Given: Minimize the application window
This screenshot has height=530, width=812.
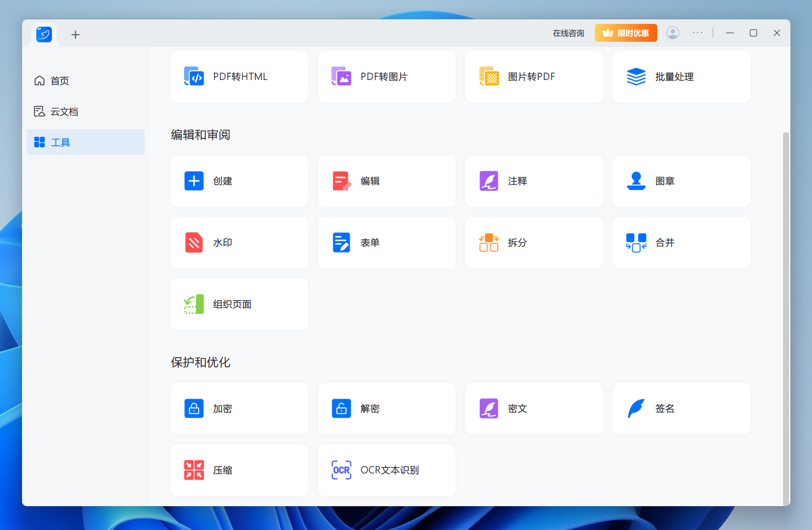Looking at the screenshot, I should [x=730, y=33].
